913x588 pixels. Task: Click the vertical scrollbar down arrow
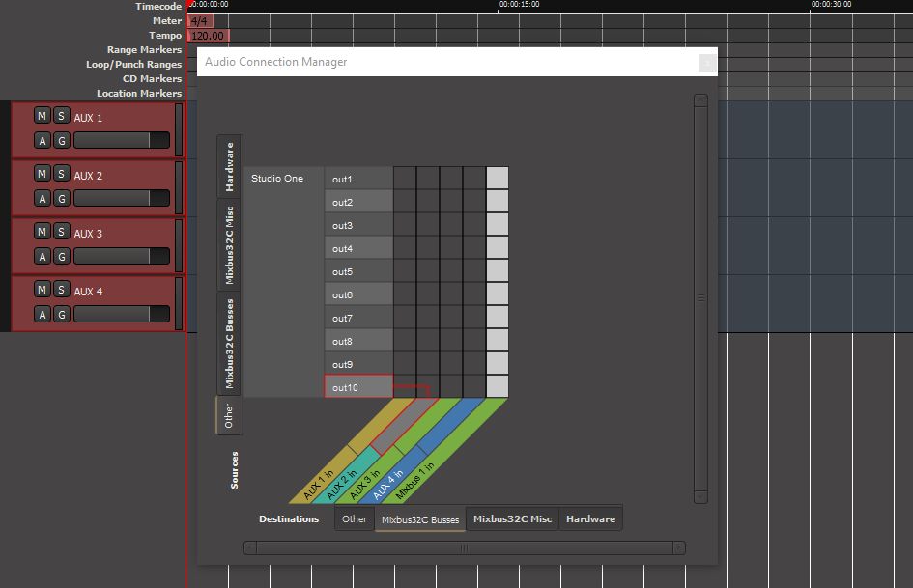[x=701, y=496]
